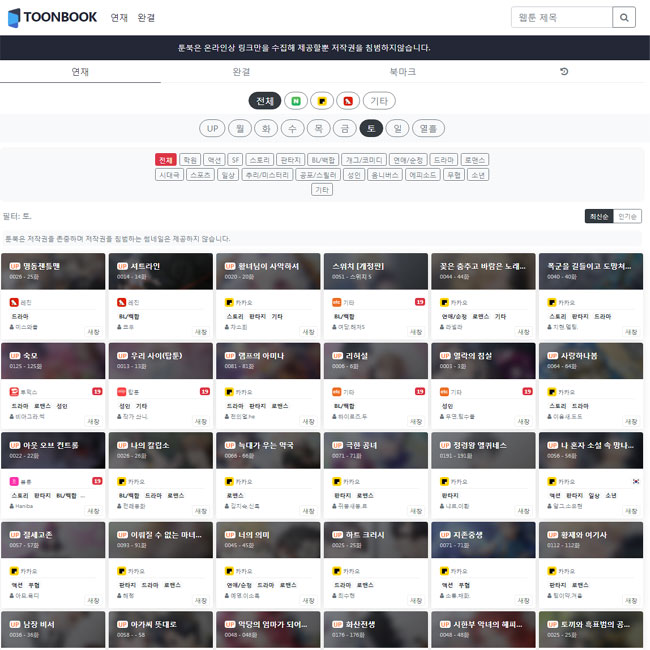This screenshot has width=650, height=650.
Task: Select the UP day filter
Action: click(212, 129)
